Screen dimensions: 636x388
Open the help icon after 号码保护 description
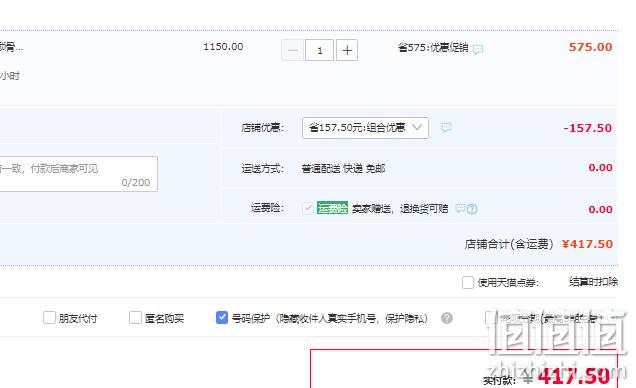pos(447,318)
